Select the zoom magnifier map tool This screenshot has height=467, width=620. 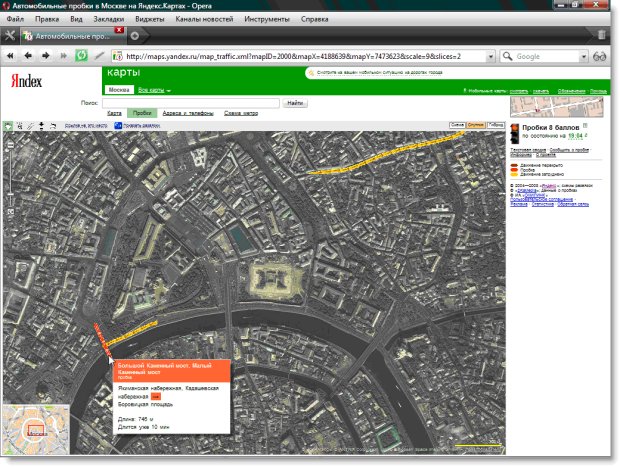(x=19, y=126)
